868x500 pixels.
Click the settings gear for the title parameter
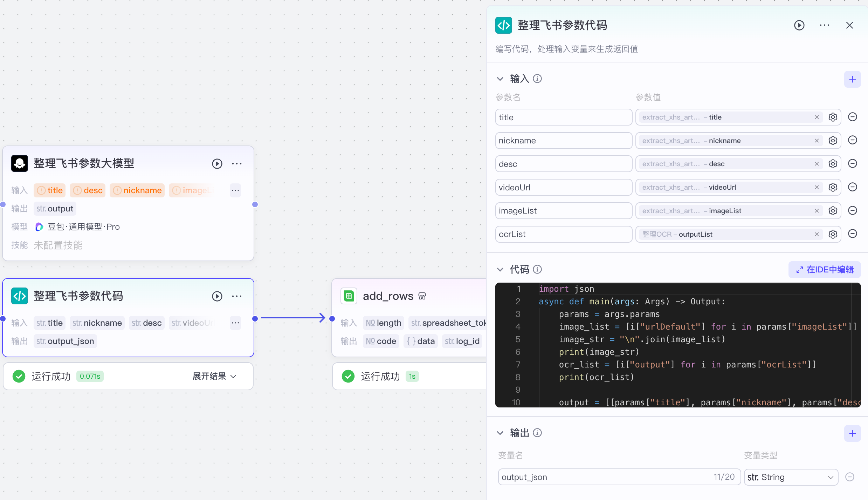[x=833, y=117]
